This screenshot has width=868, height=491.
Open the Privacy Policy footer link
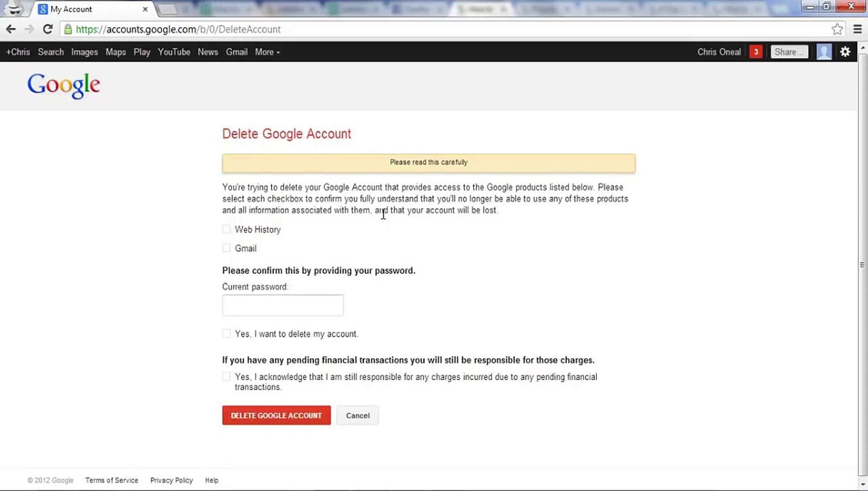point(172,480)
